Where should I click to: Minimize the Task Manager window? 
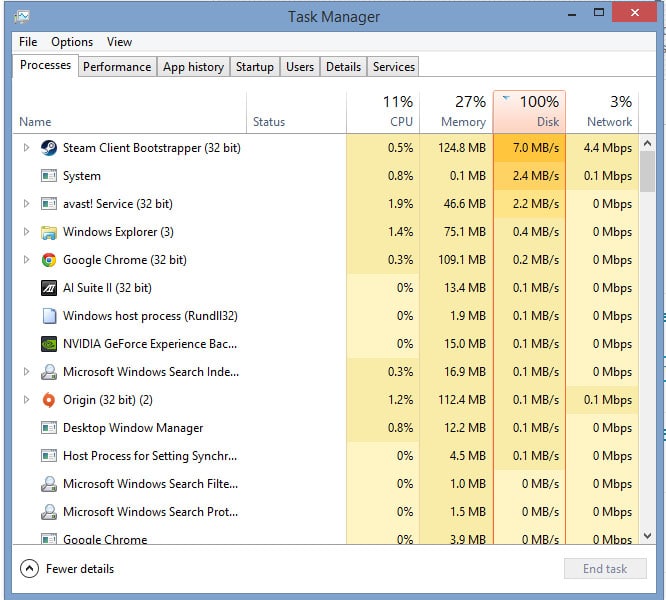point(572,14)
